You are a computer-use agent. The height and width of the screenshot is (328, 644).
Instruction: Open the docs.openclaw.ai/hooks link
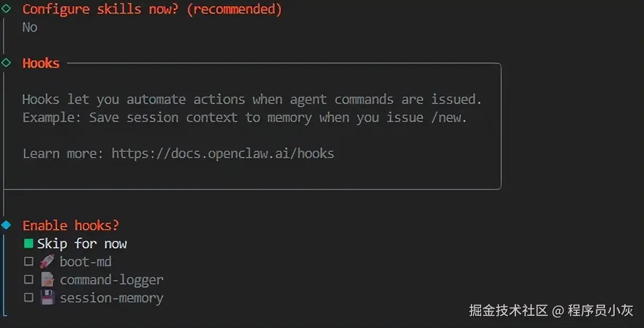tap(223, 154)
